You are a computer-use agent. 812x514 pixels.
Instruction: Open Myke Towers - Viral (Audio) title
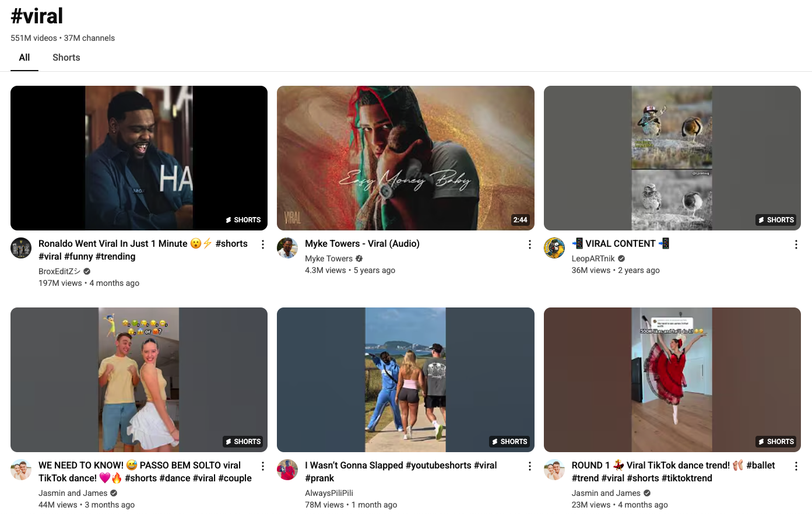click(362, 243)
